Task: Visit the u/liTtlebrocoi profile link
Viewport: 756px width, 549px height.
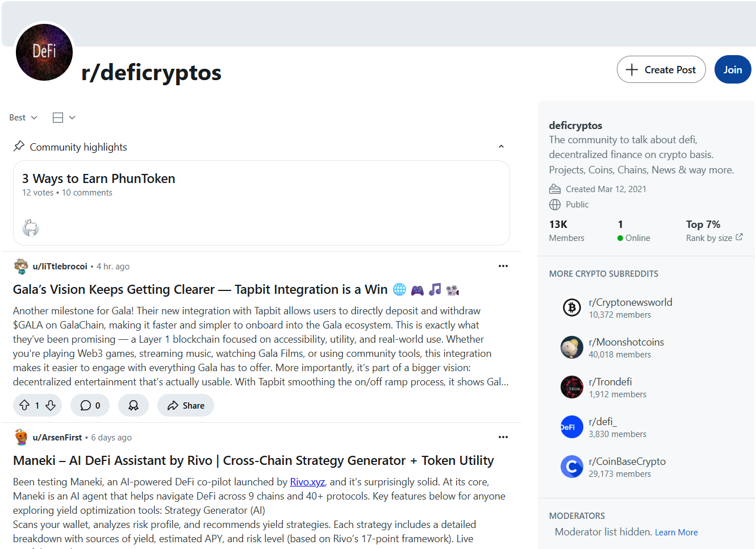Action: pos(60,267)
